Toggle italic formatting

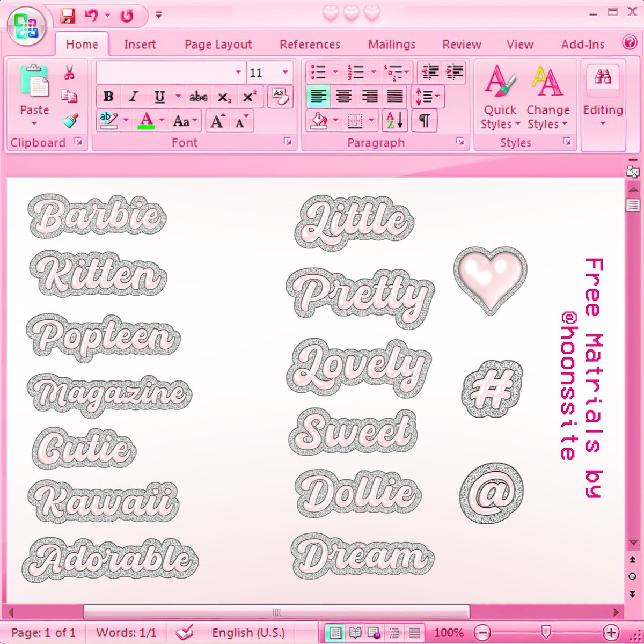(x=133, y=97)
